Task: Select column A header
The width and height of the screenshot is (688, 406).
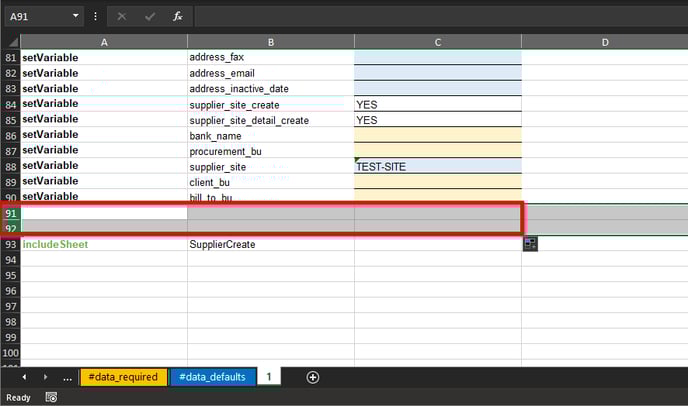Action: 104,42
